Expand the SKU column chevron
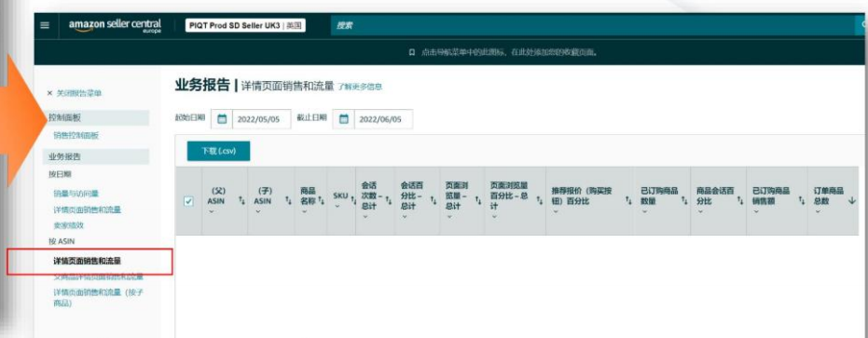This screenshot has width=868, height=338. [338, 207]
